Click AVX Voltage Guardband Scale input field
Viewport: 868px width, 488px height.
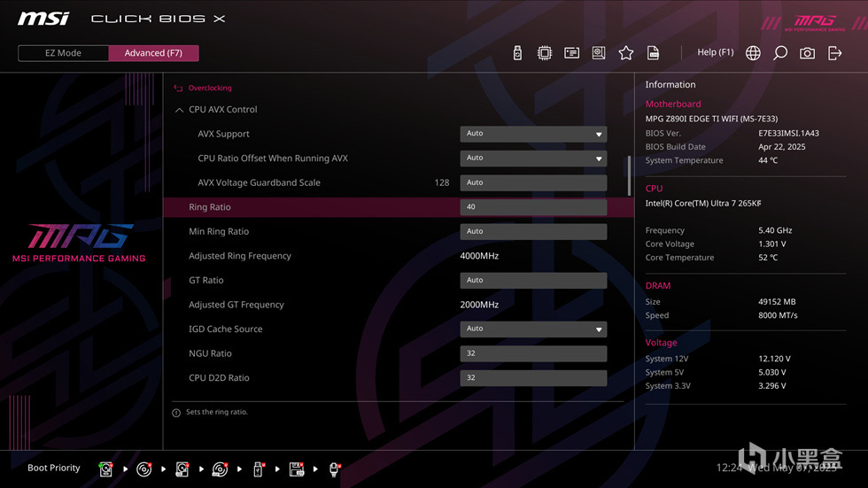tap(533, 182)
